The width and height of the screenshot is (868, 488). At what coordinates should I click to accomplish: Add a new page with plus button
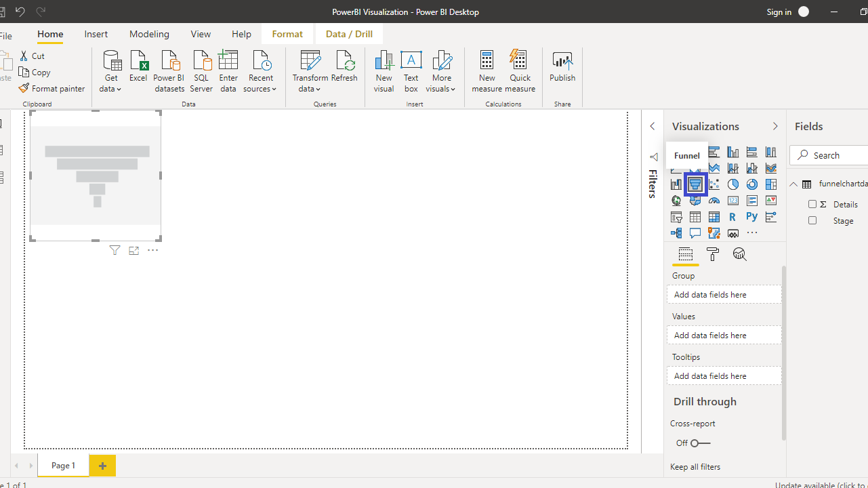(102, 466)
